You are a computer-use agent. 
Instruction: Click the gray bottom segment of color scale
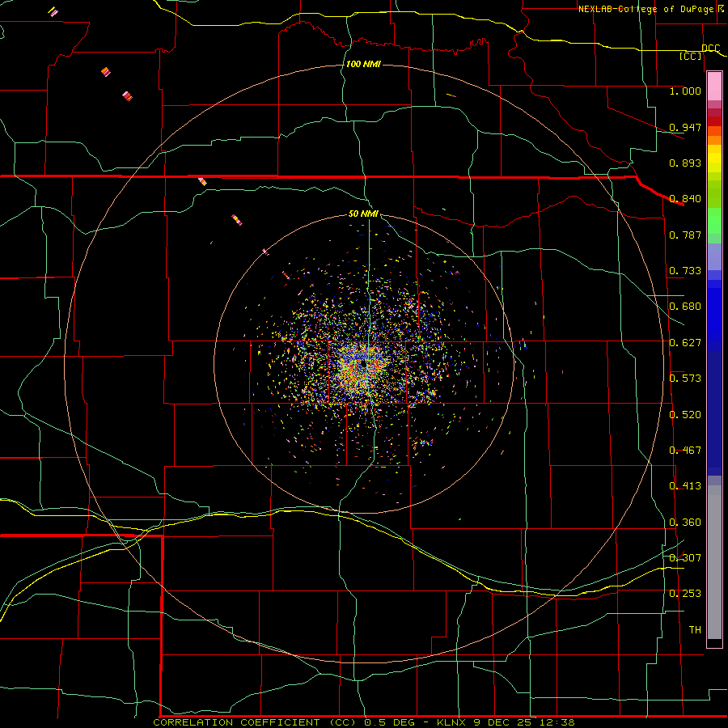[714, 566]
